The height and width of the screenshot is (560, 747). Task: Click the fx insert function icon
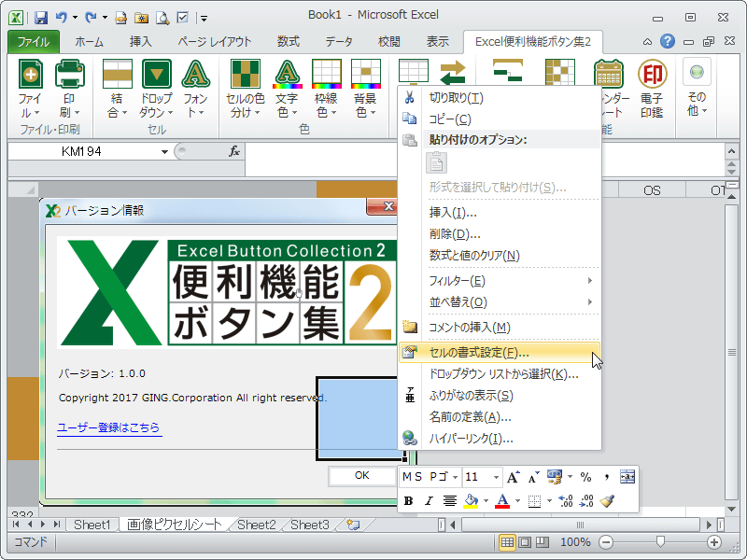[x=234, y=151]
